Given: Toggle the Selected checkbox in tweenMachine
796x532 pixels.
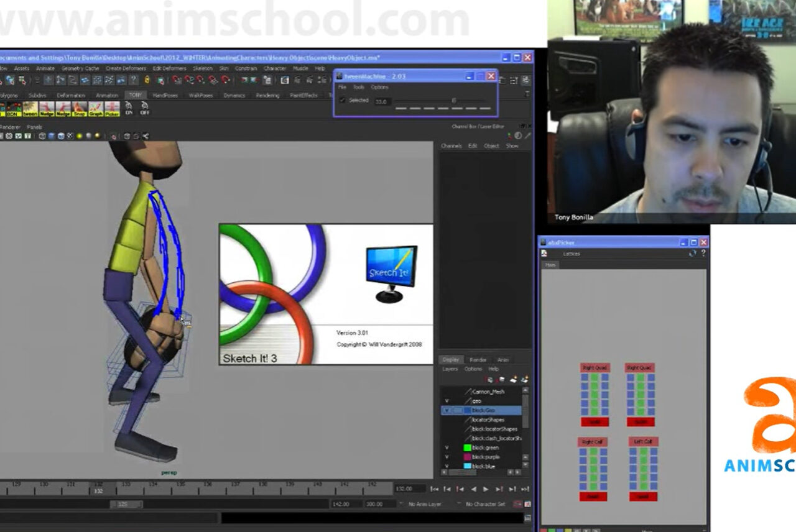Looking at the screenshot, I should click(x=343, y=100).
